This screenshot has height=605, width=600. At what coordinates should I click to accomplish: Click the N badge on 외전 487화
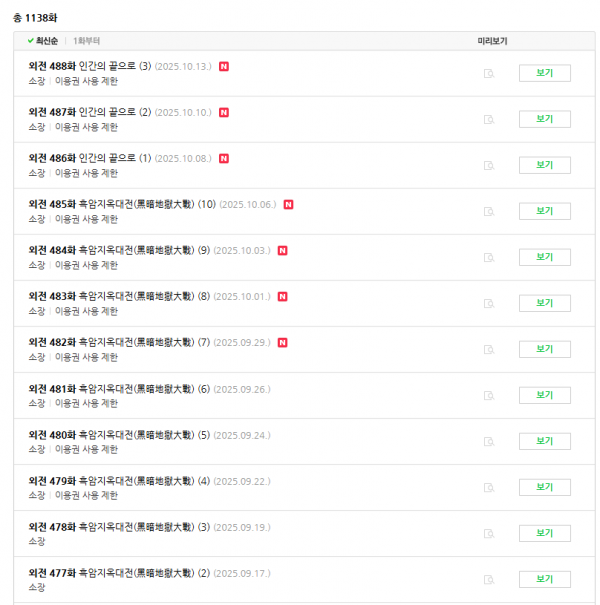(224, 112)
